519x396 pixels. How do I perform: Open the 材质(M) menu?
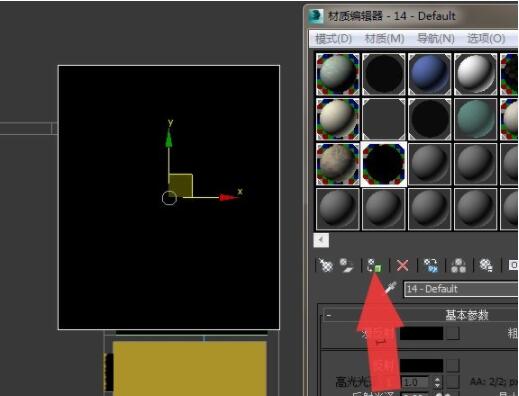click(385, 39)
